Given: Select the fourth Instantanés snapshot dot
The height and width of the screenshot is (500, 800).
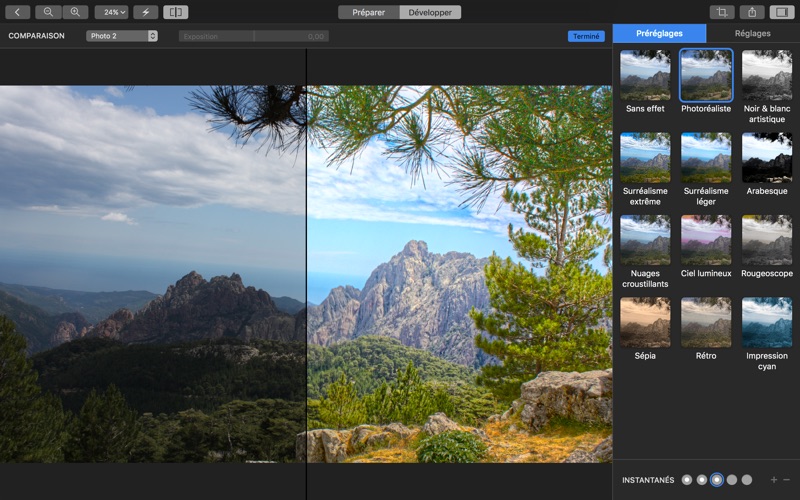Looking at the screenshot, I should click(732, 480).
